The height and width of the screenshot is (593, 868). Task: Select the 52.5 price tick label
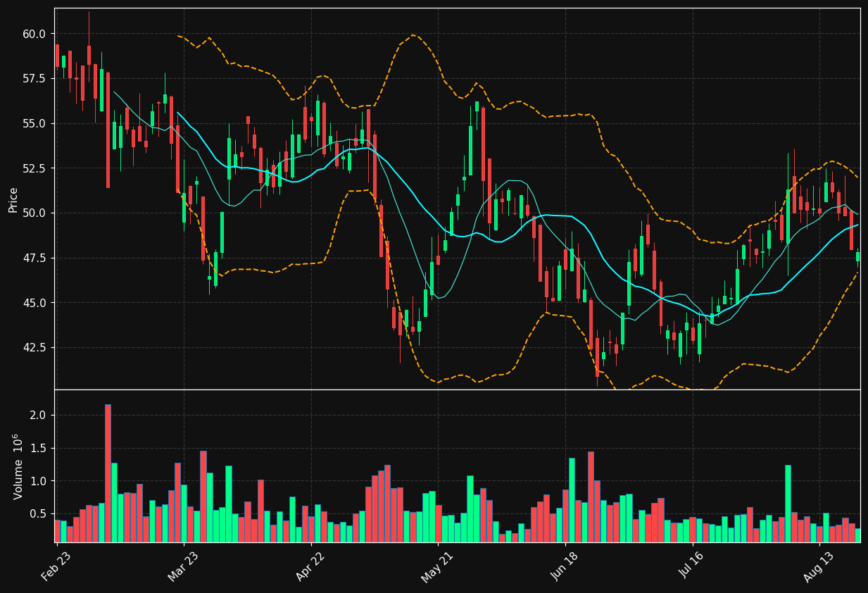[34, 168]
